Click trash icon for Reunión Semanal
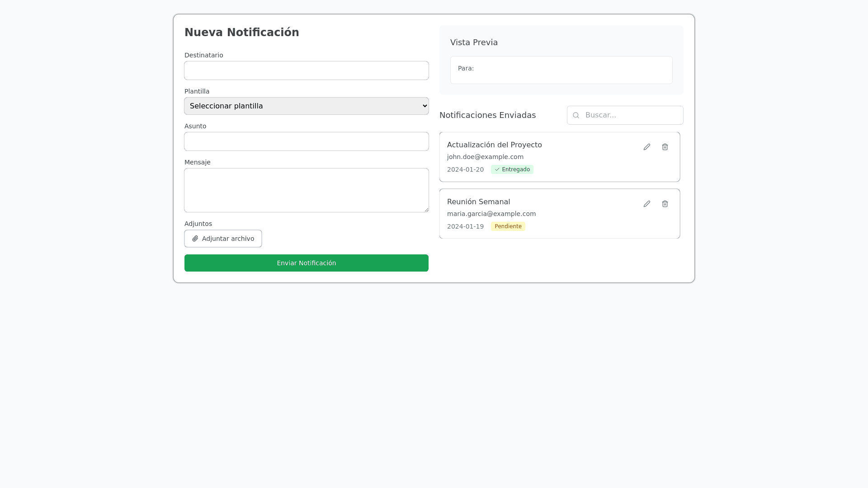The width and height of the screenshot is (868, 488). pos(665,204)
